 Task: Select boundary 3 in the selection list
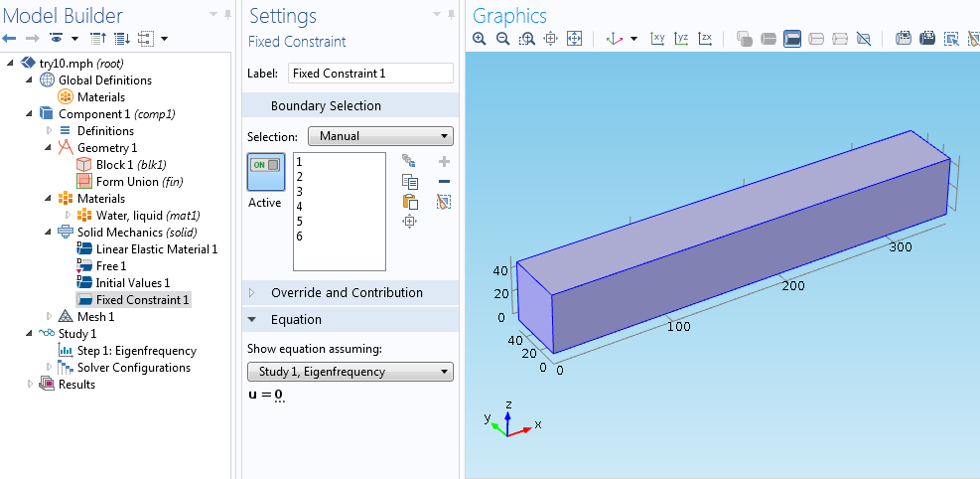pos(300,191)
